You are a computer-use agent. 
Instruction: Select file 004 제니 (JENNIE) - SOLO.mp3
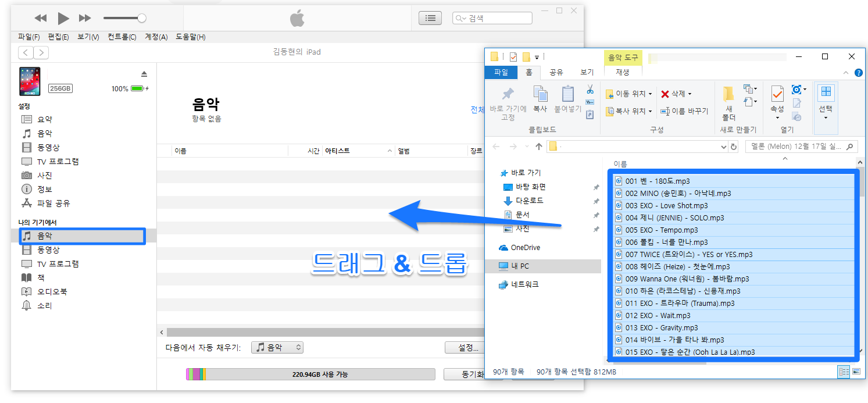pos(735,217)
